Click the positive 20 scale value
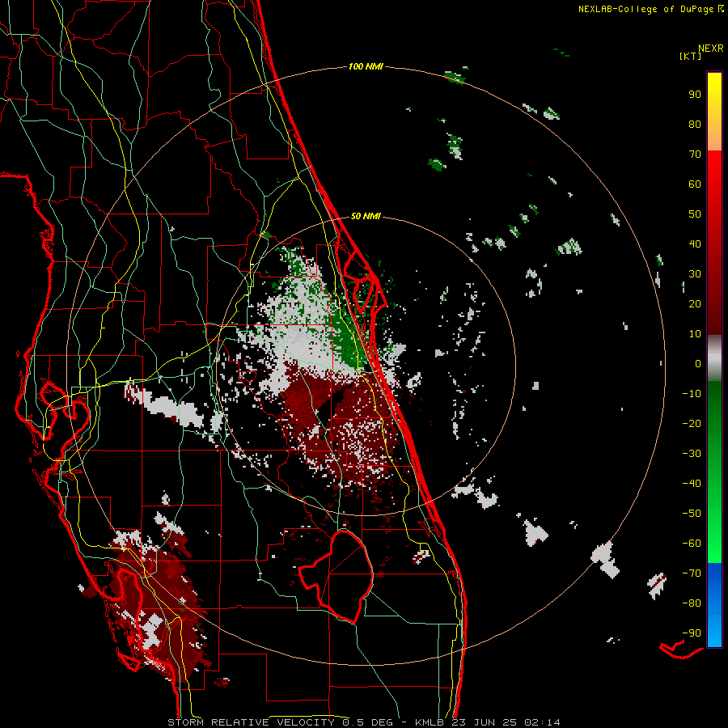This screenshot has width=728, height=728. tap(695, 304)
